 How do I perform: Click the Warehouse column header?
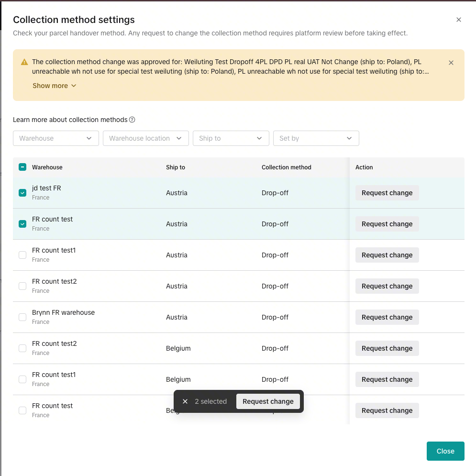coord(47,167)
